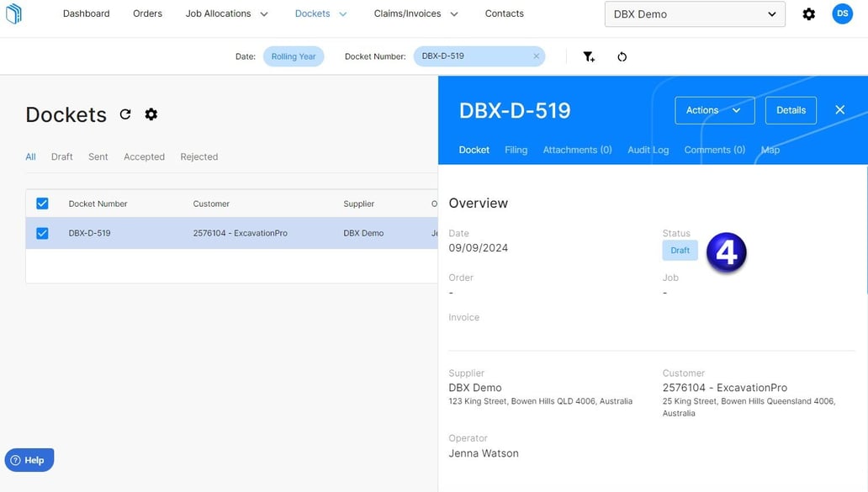This screenshot has width=868, height=492.
Task: Click supplier DBX Demo in overview
Action: coord(475,388)
